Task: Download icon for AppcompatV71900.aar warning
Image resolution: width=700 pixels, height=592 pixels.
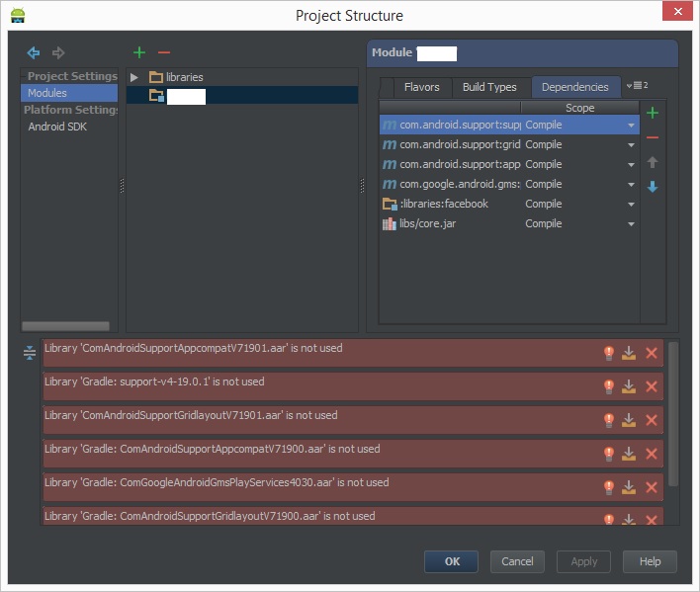Action: pyautogui.click(x=629, y=454)
